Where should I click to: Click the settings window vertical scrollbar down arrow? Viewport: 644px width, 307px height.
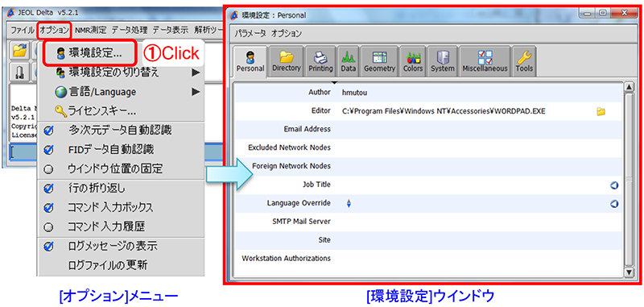(629, 272)
